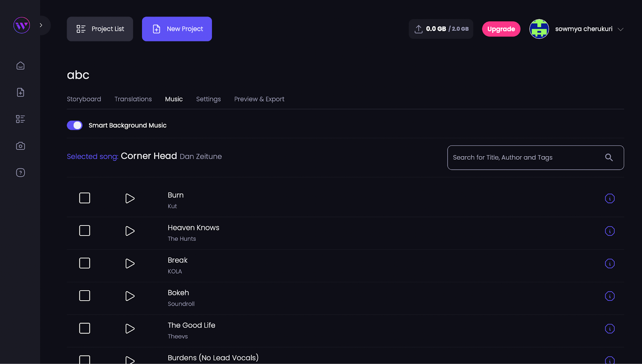Click the song title Bokeh
The height and width of the screenshot is (364, 642).
point(178,293)
